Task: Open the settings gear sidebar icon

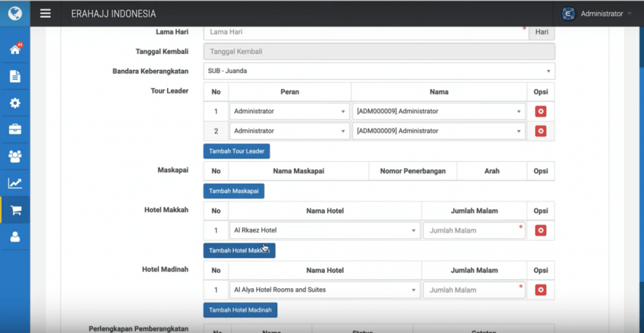Action: tap(15, 103)
